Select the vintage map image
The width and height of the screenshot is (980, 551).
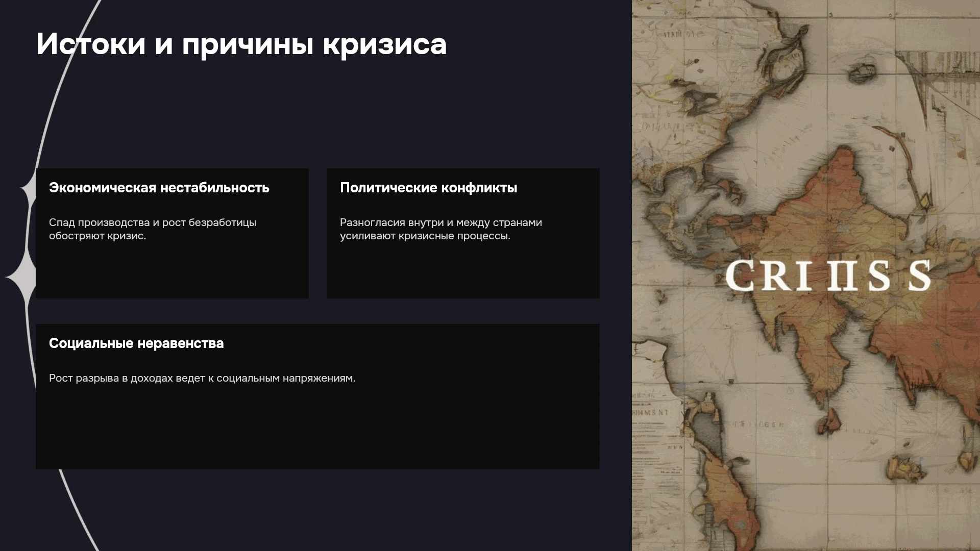[806, 275]
